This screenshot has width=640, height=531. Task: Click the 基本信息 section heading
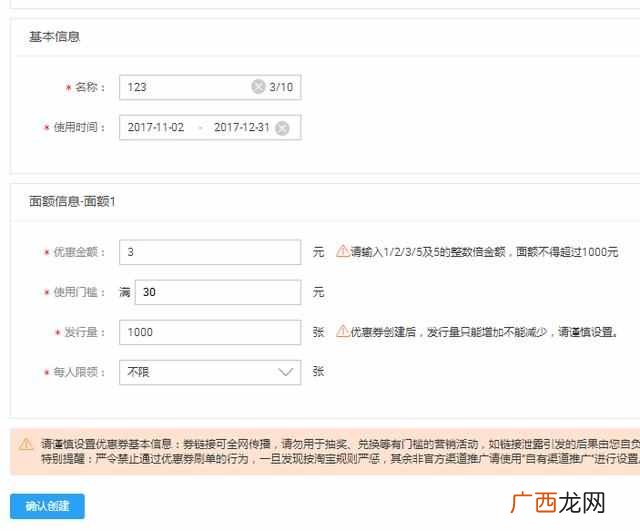54,37
